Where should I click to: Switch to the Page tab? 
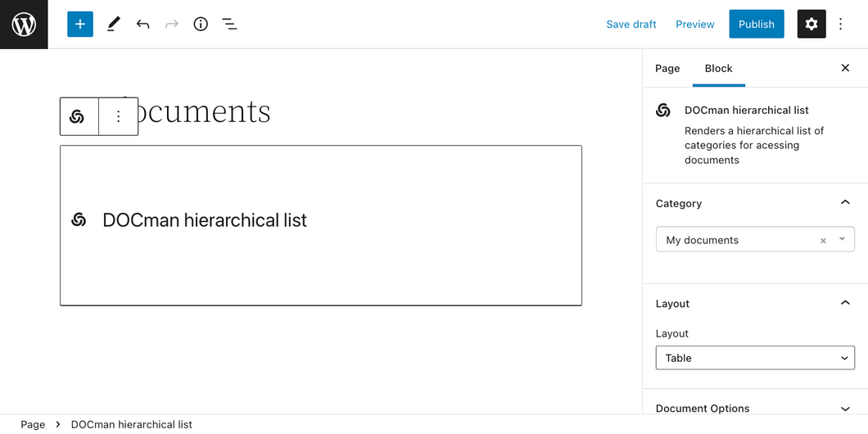point(667,68)
